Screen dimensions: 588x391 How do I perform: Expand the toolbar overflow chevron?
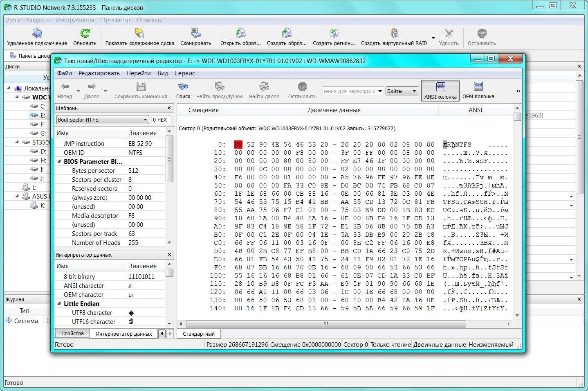coord(518,91)
